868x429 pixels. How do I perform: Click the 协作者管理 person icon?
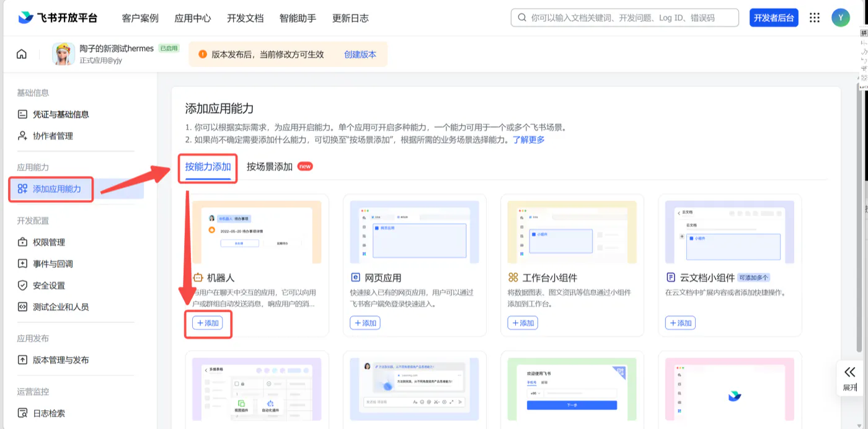(22, 136)
